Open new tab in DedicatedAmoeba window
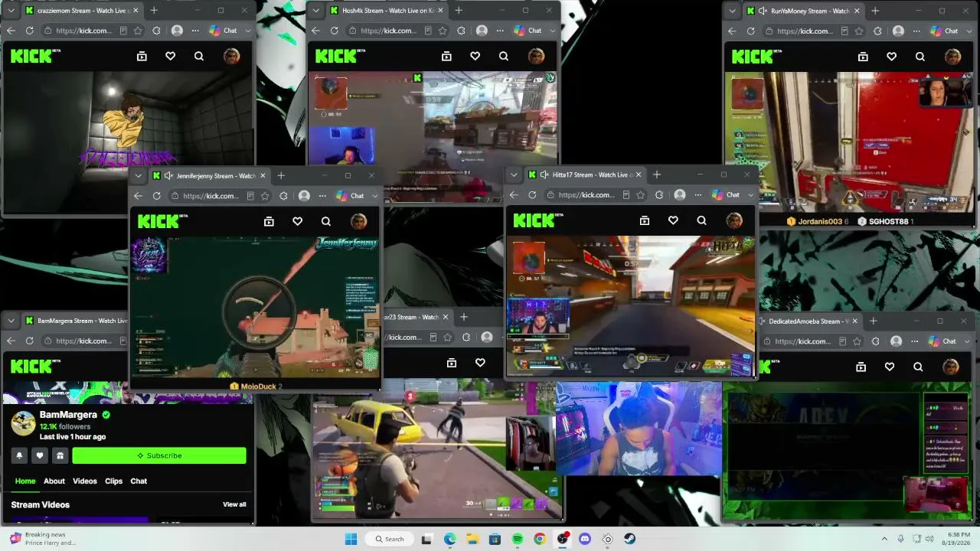 pos(873,321)
